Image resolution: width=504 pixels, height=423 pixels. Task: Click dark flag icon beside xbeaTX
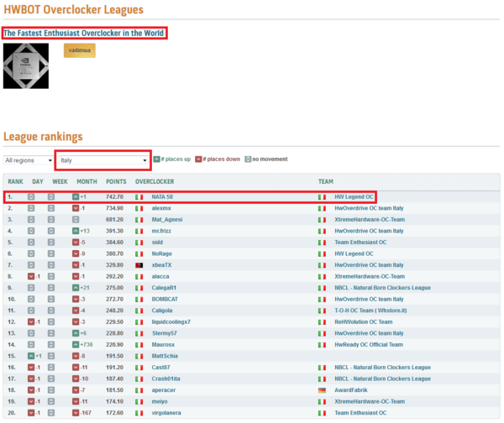click(139, 265)
